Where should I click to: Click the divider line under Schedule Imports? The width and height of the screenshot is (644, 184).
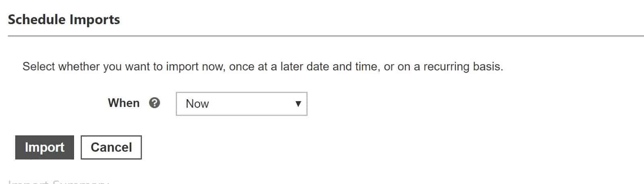[x=326, y=36]
